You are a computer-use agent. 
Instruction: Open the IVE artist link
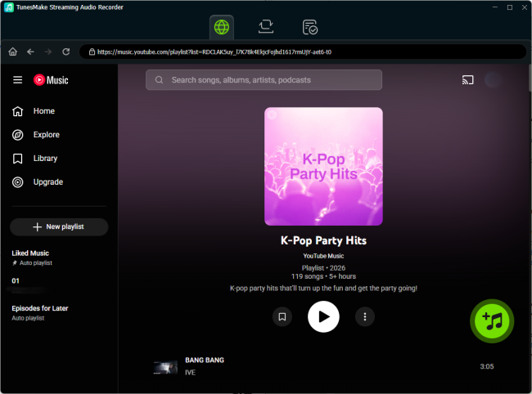[x=191, y=373]
